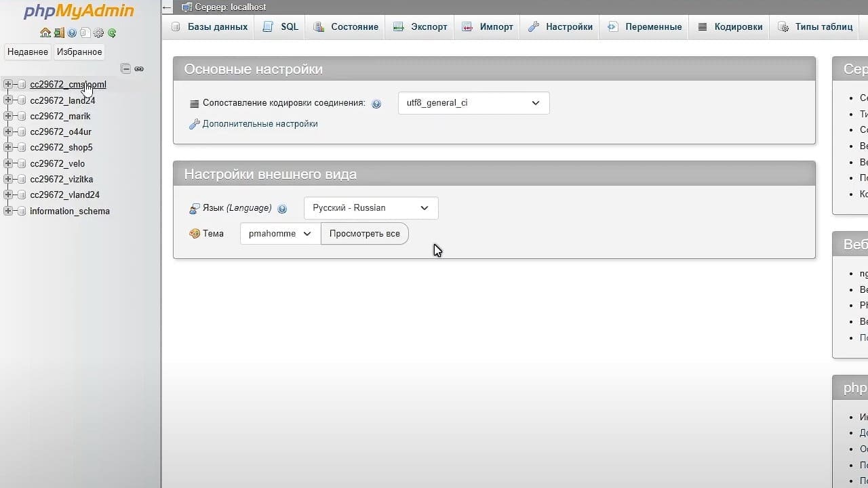Image resolution: width=868 pixels, height=488 pixels.
Task: Click the wrench icon of Дополнительные настройки
Action: (195, 124)
